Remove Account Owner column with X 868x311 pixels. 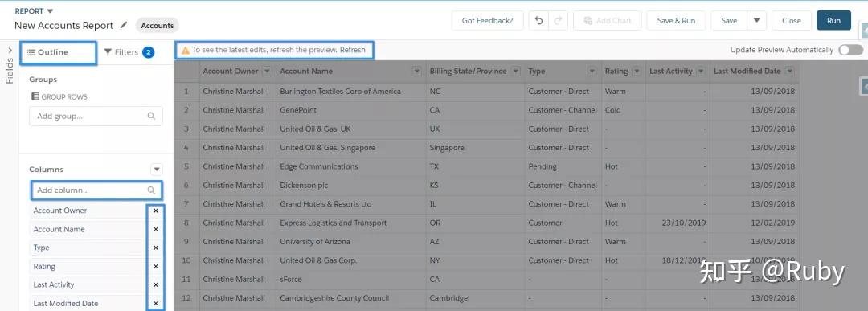(156, 211)
